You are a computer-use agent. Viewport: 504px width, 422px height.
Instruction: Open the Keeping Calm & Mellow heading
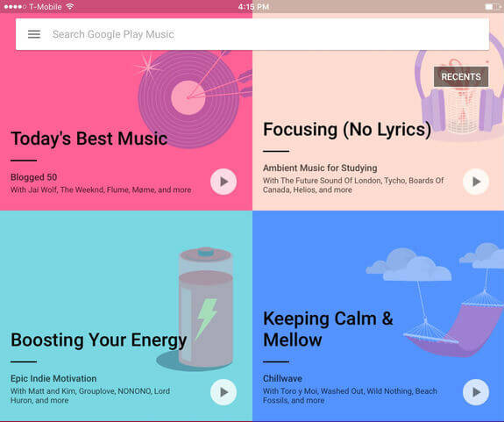pyautogui.click(x=328, y=329)
